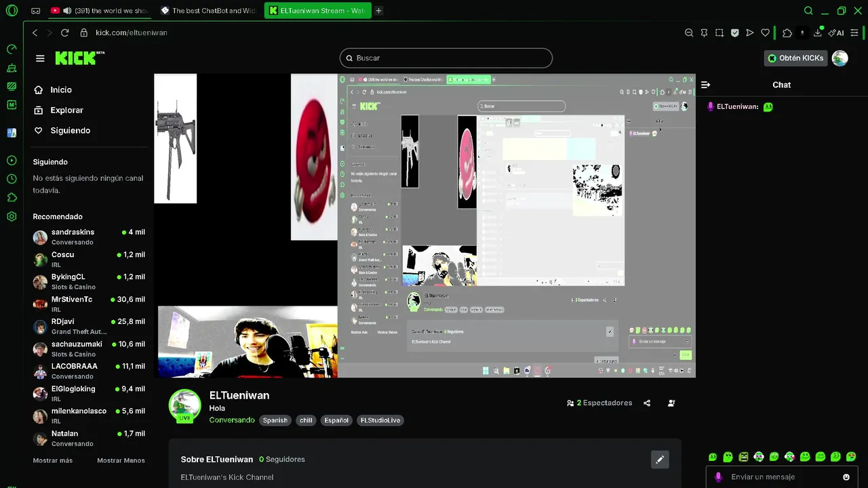Click the purple microphone icon in chat
This screenshot has width=868, height=488.
pyautogui.click(x=719, y=477)
